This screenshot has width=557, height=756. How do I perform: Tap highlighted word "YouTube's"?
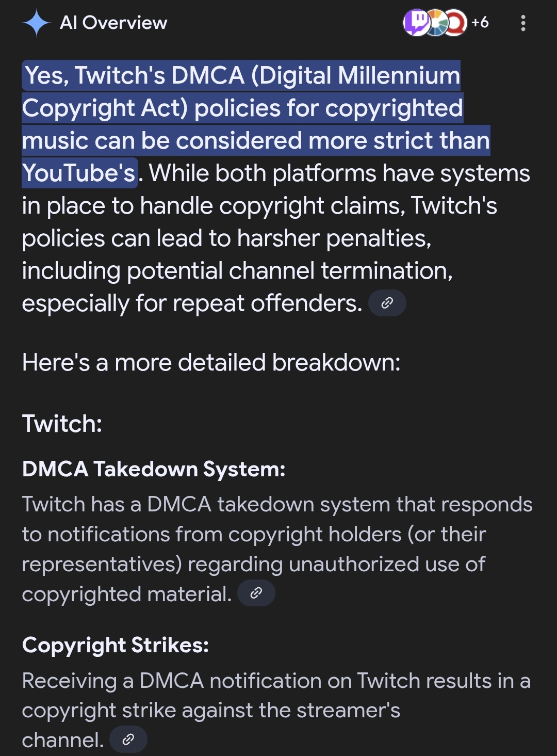coord(79,173)
